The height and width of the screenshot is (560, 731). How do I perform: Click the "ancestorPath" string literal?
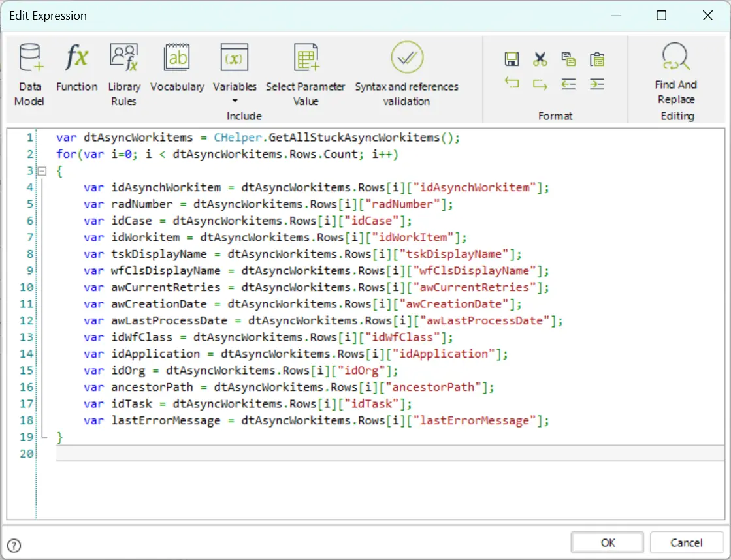point(432,387)
